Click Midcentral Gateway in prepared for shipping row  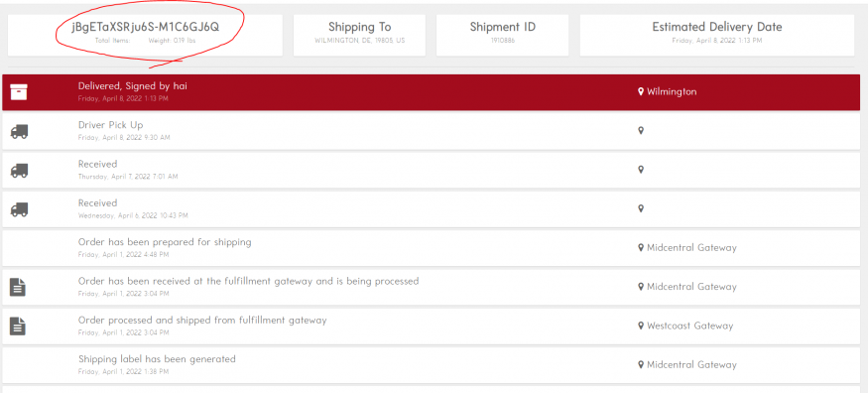(691, 248)
